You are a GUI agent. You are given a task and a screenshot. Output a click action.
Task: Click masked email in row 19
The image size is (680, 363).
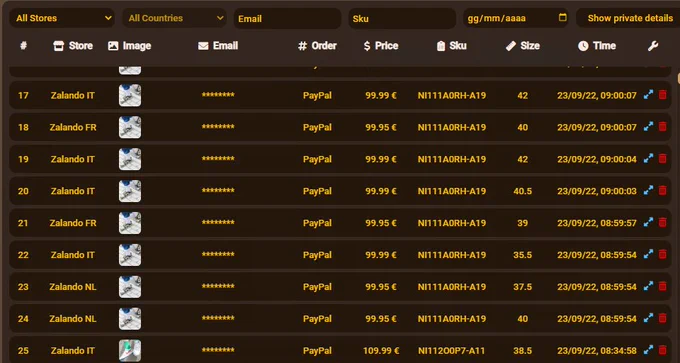[x=218, y=158]
